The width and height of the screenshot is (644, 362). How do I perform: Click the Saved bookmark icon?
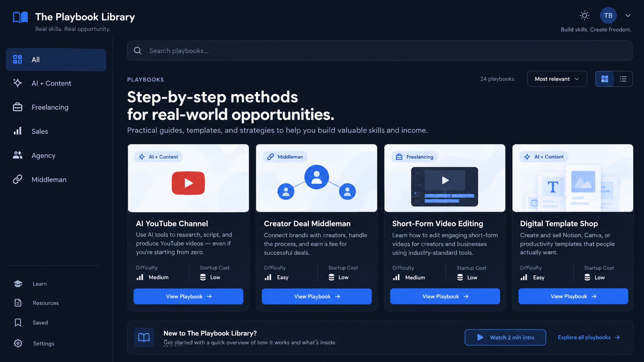click(18, 323)
